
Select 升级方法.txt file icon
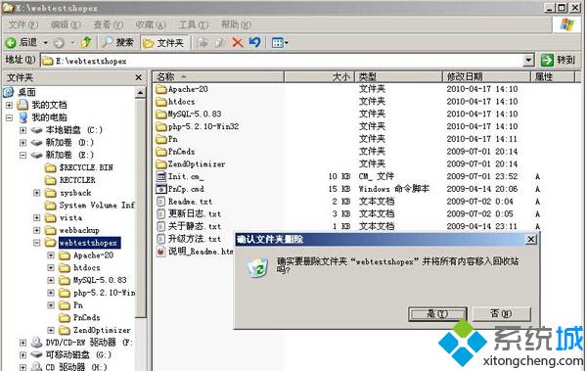(x=161, y=239)
